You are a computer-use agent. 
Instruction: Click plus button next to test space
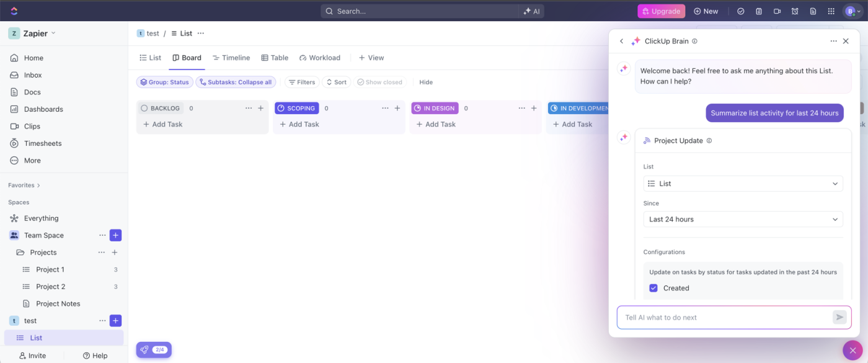(115, 321)
